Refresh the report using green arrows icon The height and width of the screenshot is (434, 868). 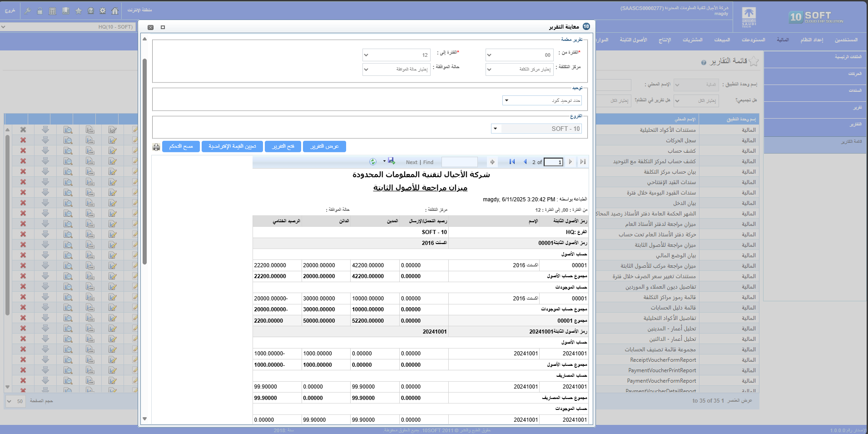(373, 162)
